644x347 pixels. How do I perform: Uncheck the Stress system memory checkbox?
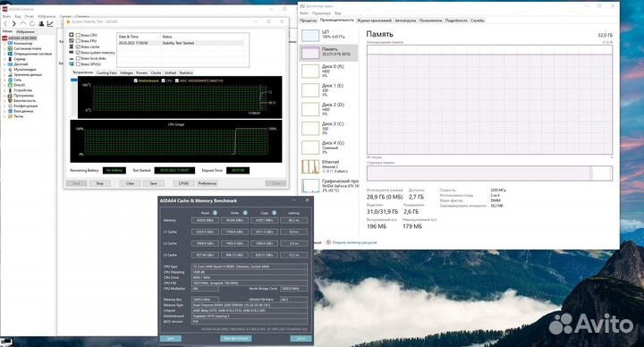coord(78,53)
